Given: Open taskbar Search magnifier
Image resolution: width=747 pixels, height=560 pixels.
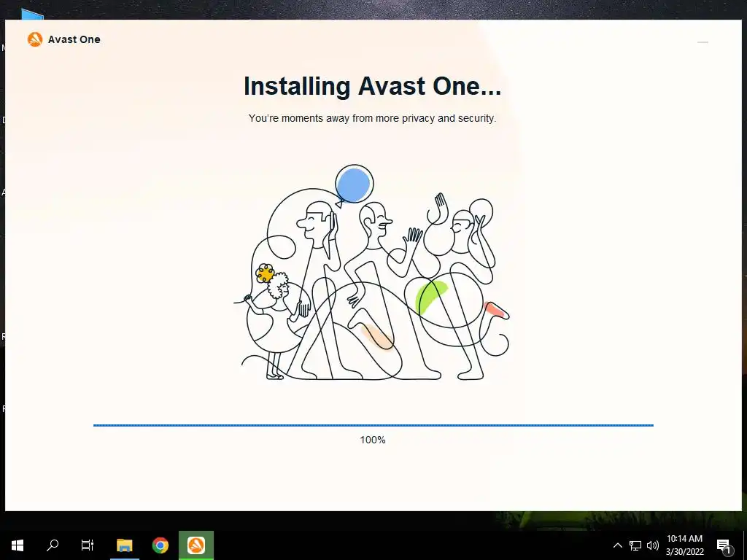Looking at the screenshot, I should tap(53, 545).
